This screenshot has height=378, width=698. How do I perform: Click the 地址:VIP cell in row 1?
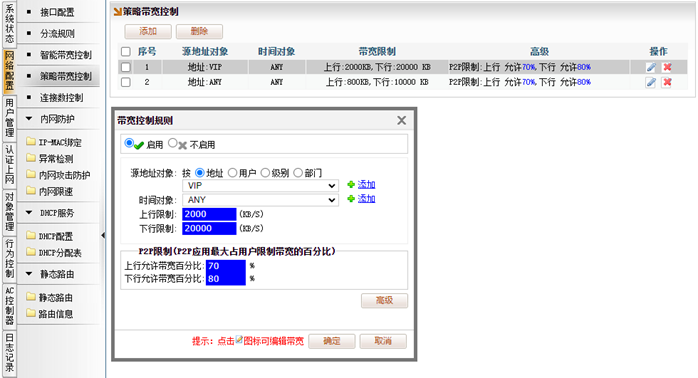point(205,67)
